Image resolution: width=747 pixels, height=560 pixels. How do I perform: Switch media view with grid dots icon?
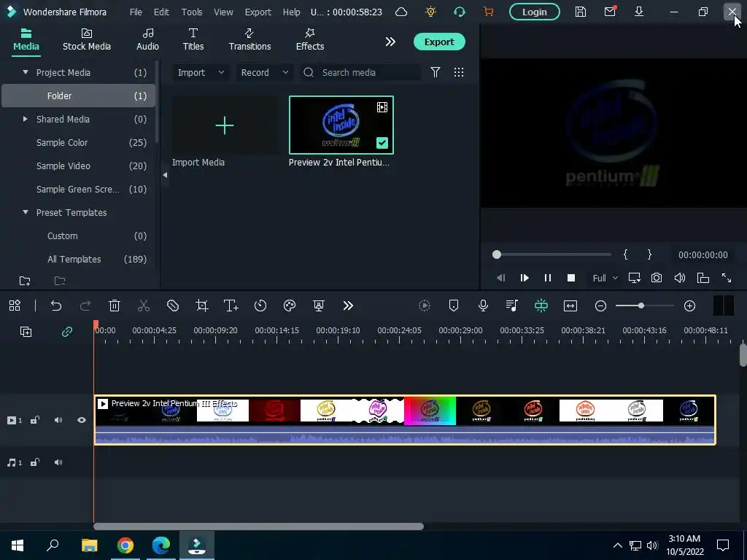458,72
